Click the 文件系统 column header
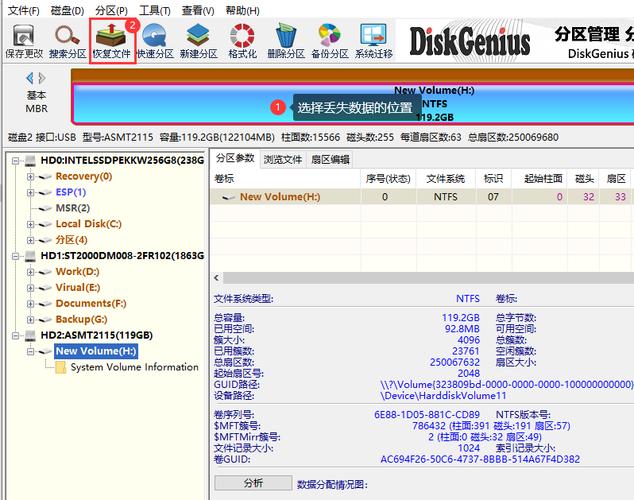 (446, 179)
